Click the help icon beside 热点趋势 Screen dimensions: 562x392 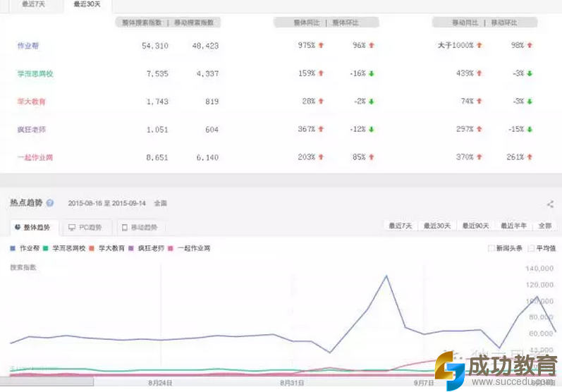(x=50, y=203)
